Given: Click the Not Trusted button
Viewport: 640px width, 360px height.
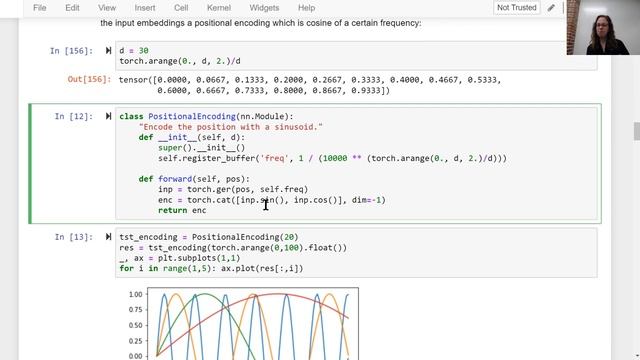Looking at the screenshot, I should pyautogui.click(x=517, y=8).
